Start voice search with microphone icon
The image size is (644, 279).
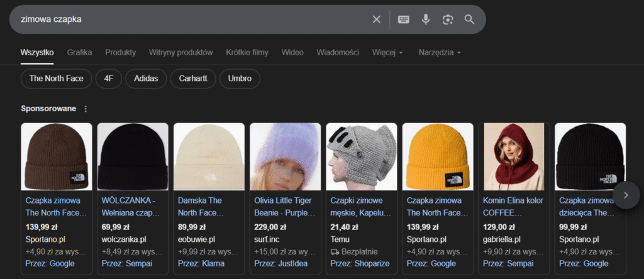click(426, 19)
